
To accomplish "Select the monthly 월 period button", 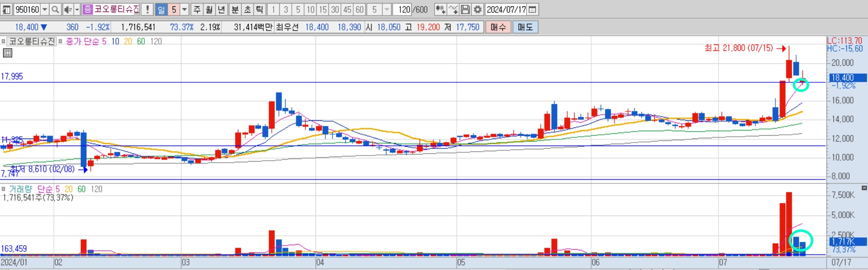I will point(209,9).
